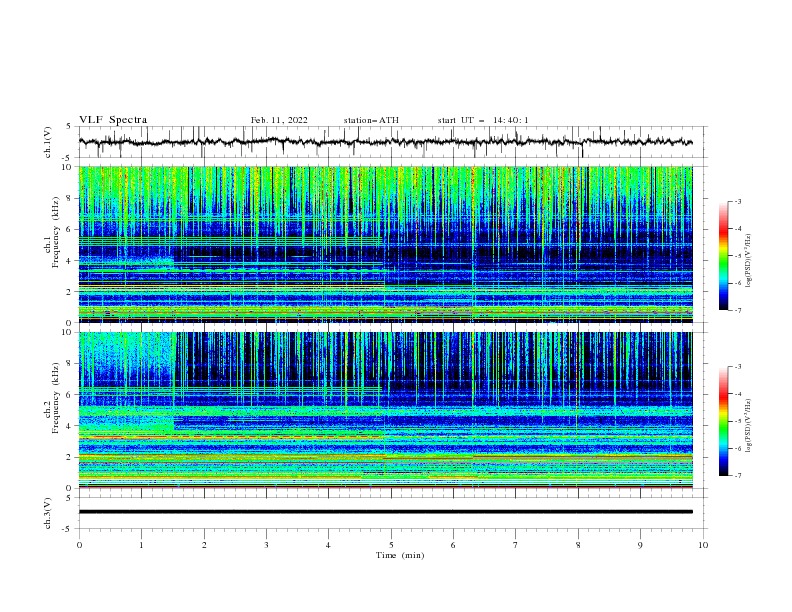Click the date text "Feb. 11, 2022"
The height and width of the screenshot is (612, 792).
[279, 120]
